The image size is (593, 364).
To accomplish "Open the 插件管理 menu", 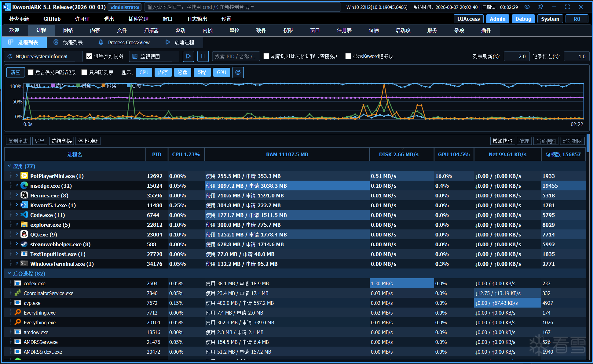I will point(138,19).
